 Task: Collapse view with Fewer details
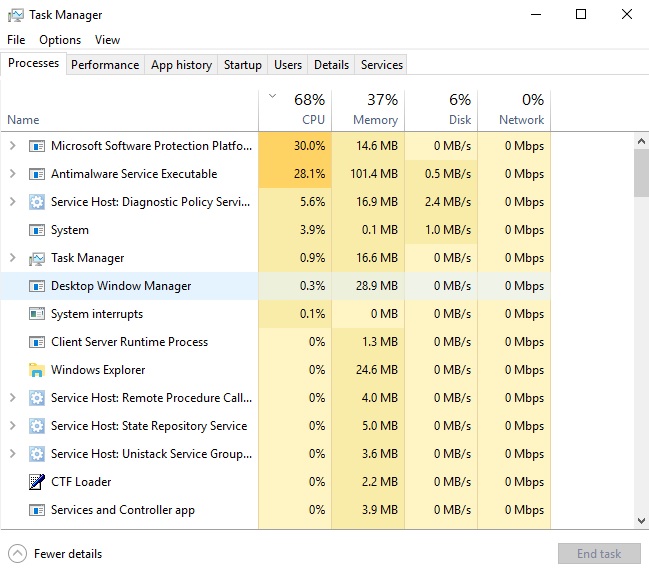(x=55, y=553)
